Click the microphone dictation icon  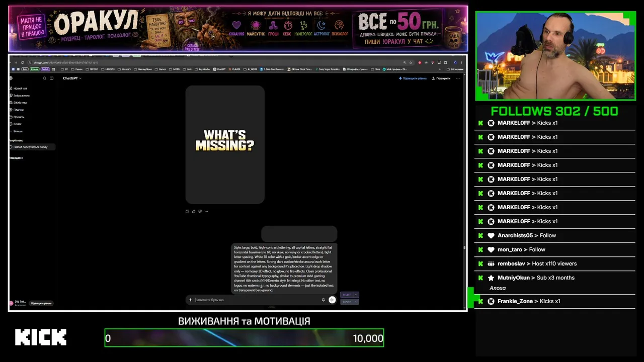pyautogui.click(x=324, y=300)
